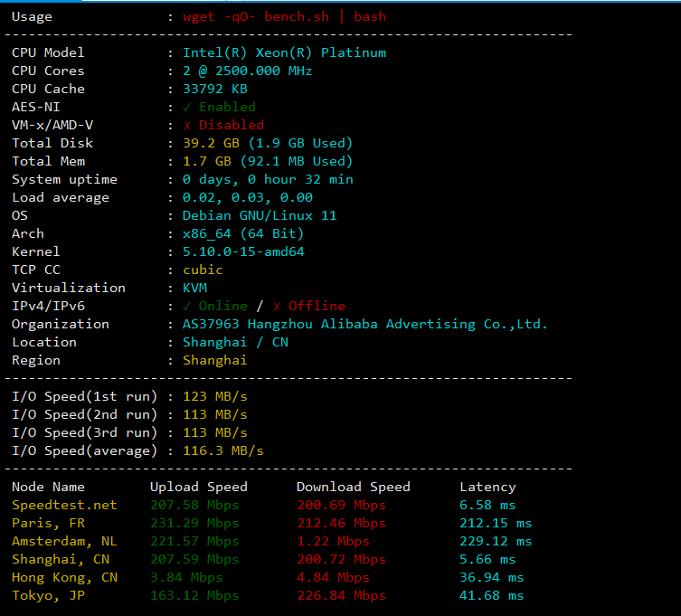Click the Upload Speed column header
The image size is (681, 616).
[x=198, y=487]
